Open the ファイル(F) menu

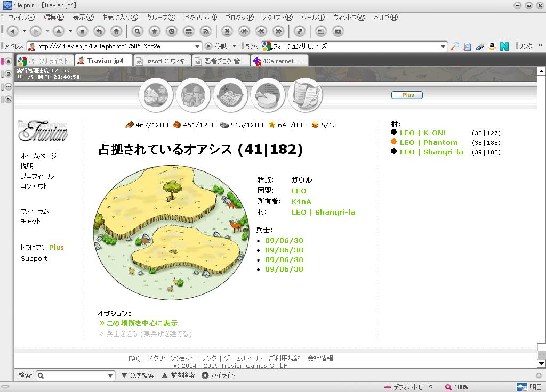21,18
